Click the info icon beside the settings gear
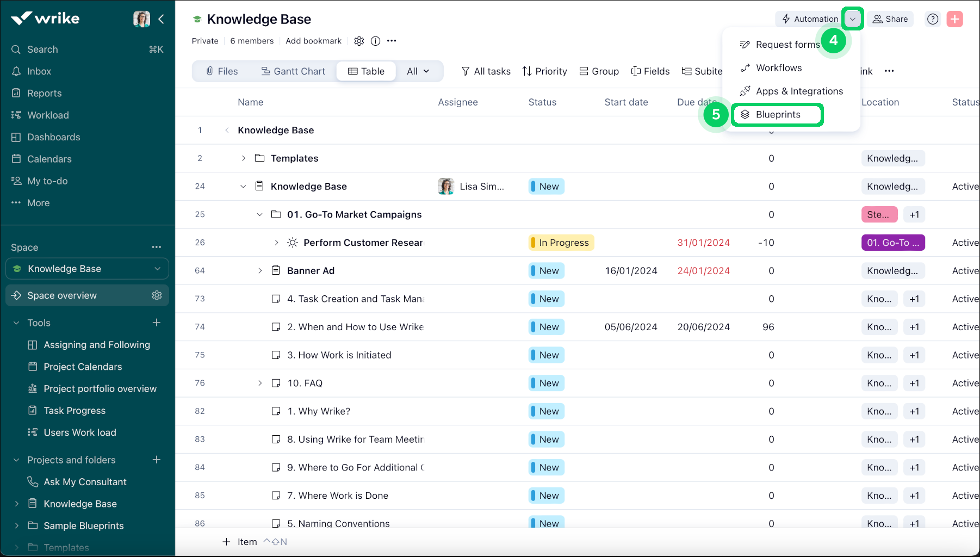 pyautogui.click(x=375, y=41)
